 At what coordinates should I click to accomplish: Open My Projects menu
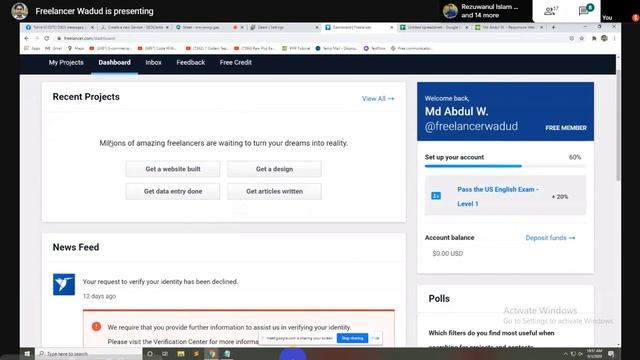66,62
